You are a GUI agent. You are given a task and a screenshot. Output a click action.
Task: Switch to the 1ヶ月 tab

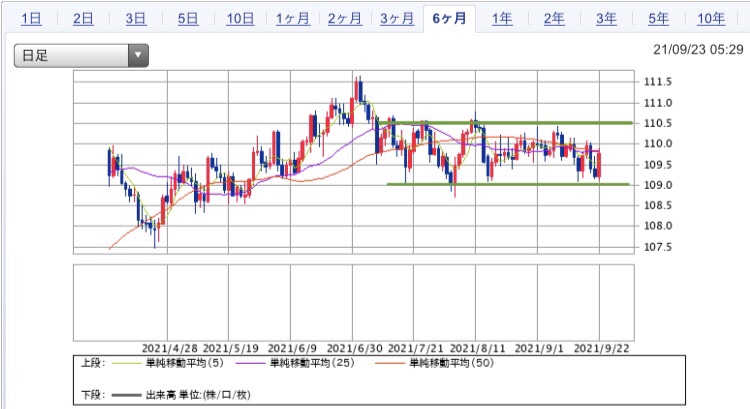click(x=292, y=19)
